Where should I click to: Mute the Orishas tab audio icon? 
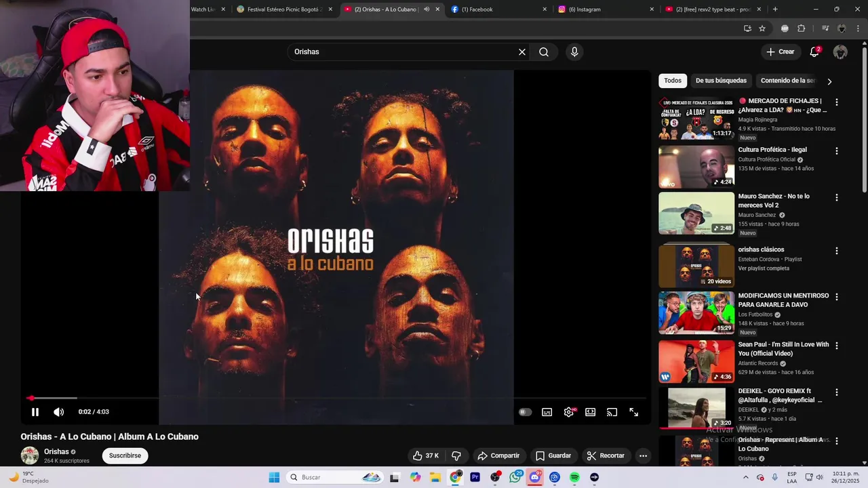(x=427, y=9)
